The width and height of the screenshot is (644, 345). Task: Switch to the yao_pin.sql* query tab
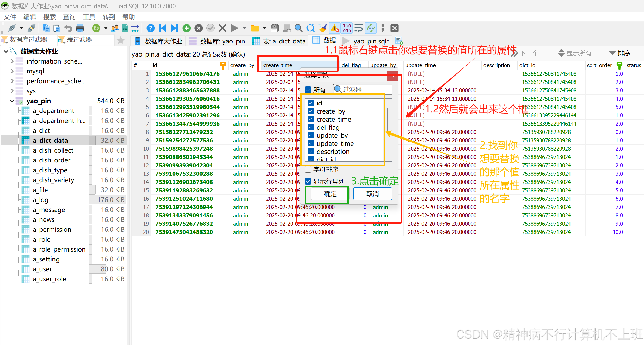pos(371,41)
